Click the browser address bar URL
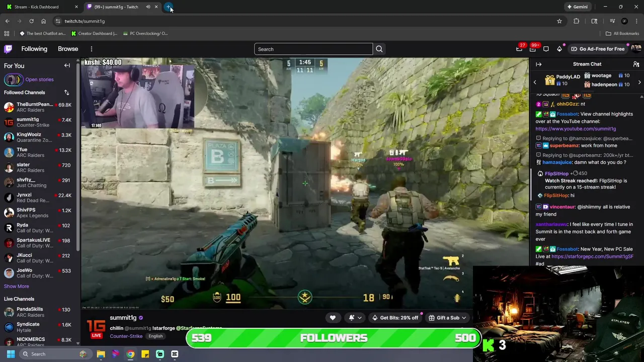The height and width of the screenshot is (362, 644). (85, 21)
